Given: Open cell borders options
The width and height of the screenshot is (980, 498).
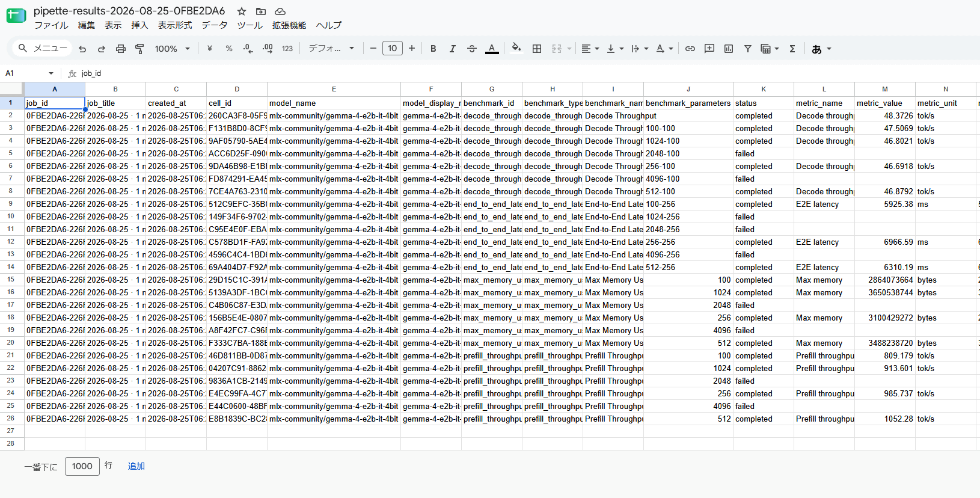Looking at the screenshot, I should tap(537, 49).
